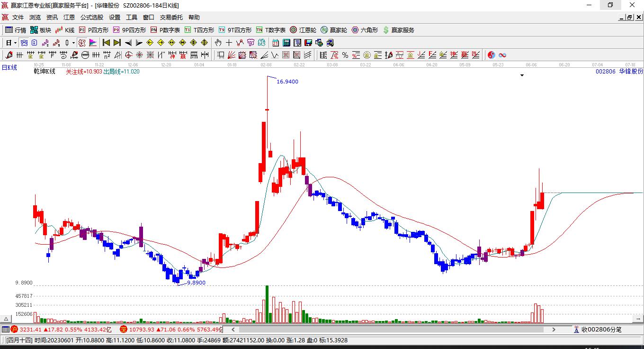Click the calendar icon showing 21
Screen dimensions: 644x349
pyautogui.click(x=276, y=43)
